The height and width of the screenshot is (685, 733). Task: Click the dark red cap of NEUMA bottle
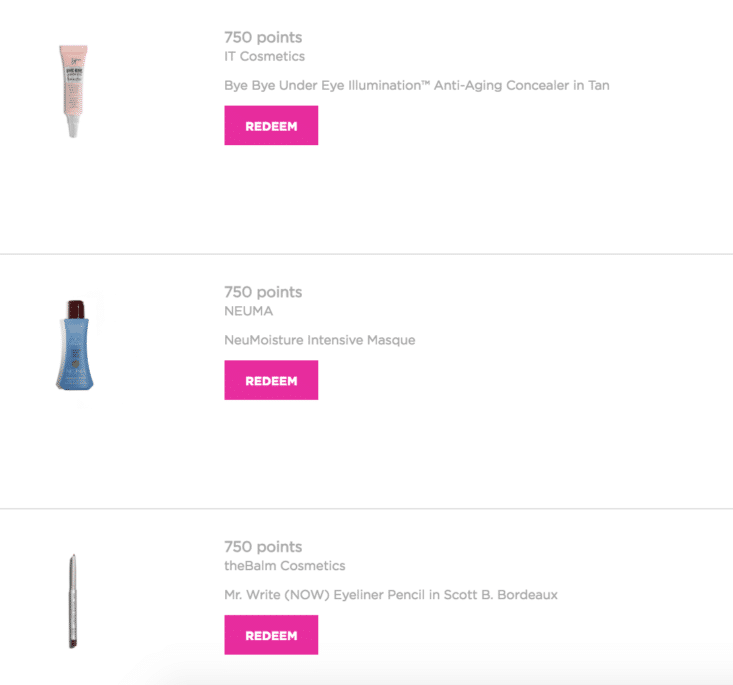click(x=76, y=310)
